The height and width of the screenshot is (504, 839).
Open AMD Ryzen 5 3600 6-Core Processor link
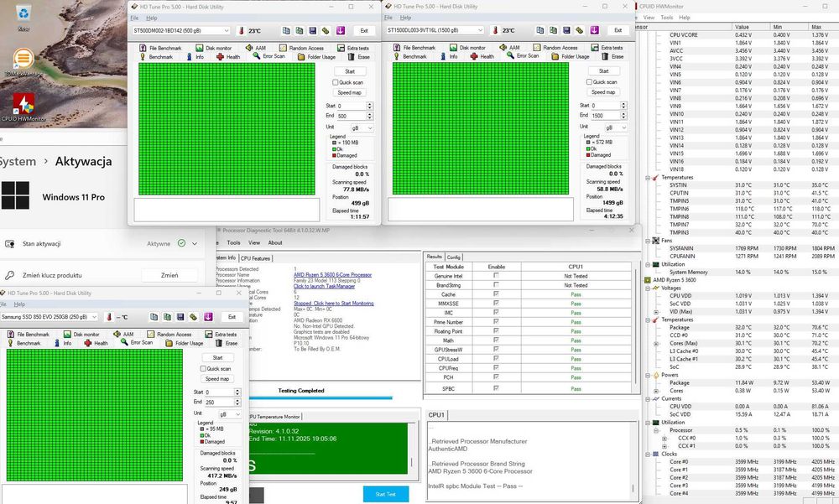pyautogui.click(x=332, y=274)
